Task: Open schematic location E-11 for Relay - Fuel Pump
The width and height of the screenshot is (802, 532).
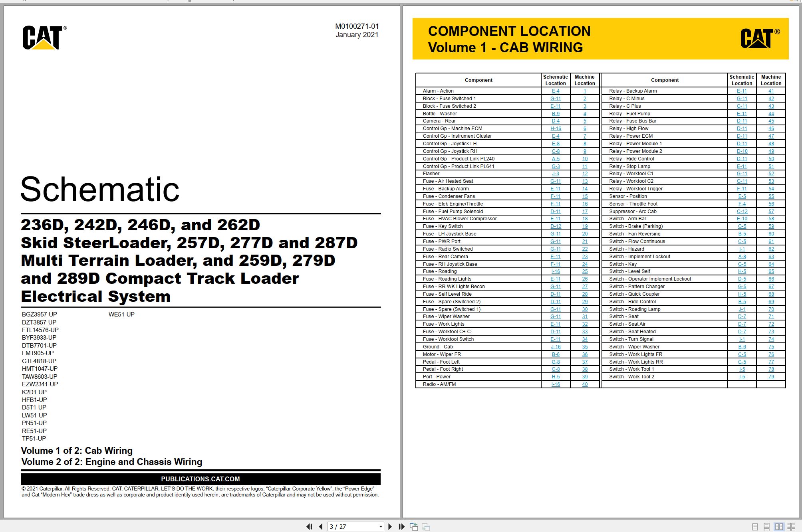Action: point(742,114)
